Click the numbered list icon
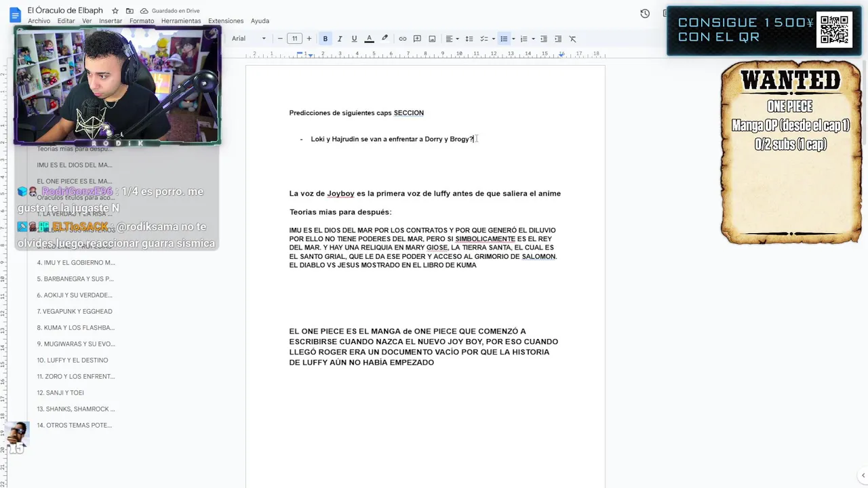 pyautogui.click(x=524, y=39)
